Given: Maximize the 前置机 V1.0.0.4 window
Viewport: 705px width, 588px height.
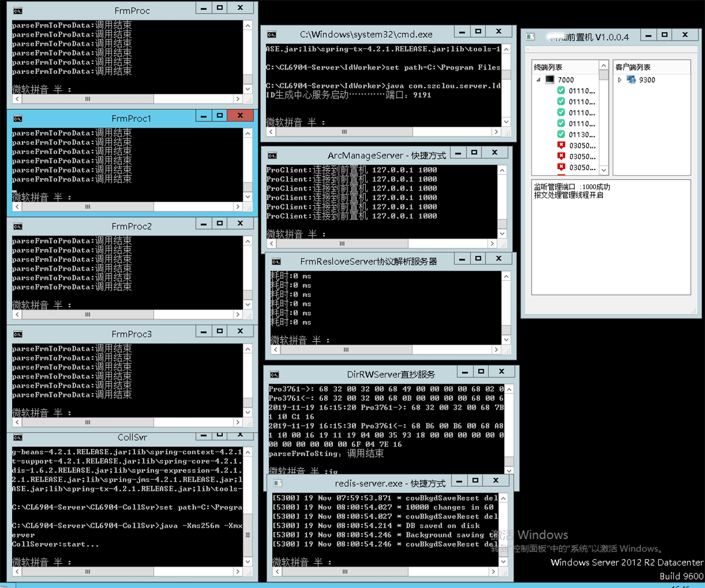Looking at the screenshot, I should click(664, 35).
